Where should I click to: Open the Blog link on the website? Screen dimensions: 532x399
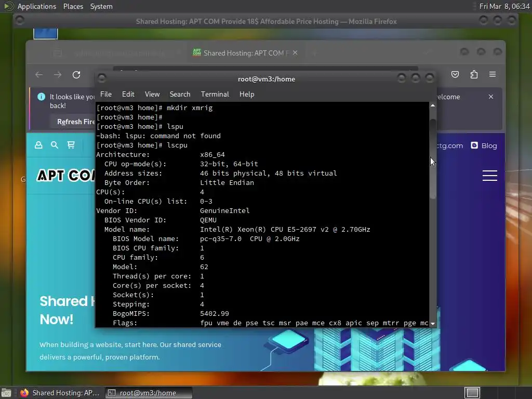point(489,145)
